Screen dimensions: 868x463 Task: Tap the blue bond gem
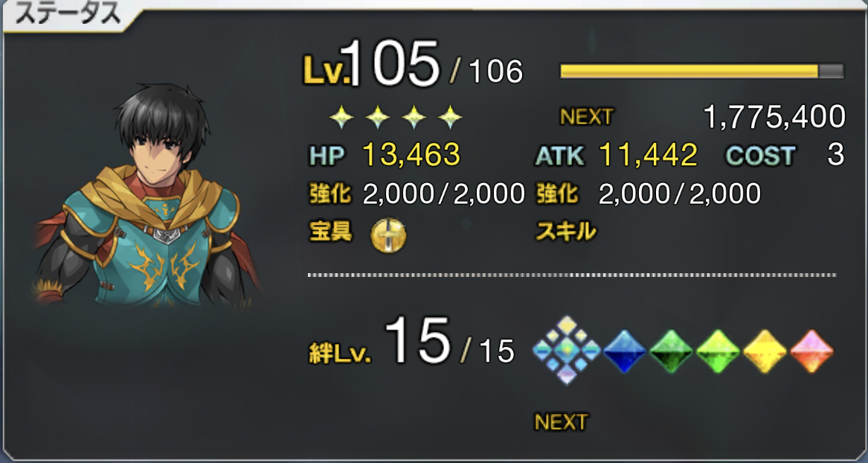click(x=625, y=351)
